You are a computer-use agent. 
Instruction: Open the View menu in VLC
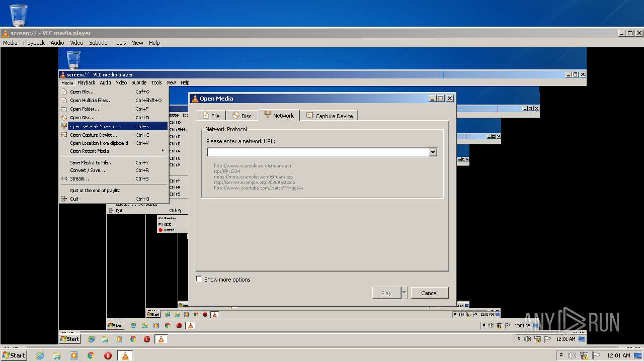tap(137, 43)
